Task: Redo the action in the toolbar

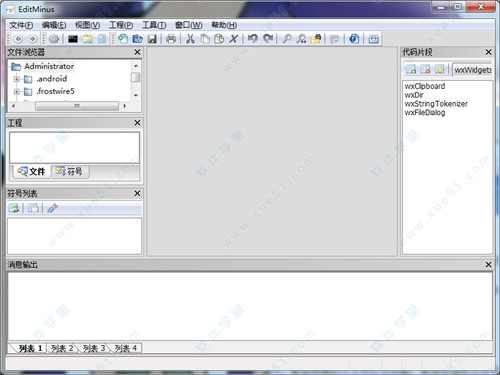Action: [x=268, y=39]
